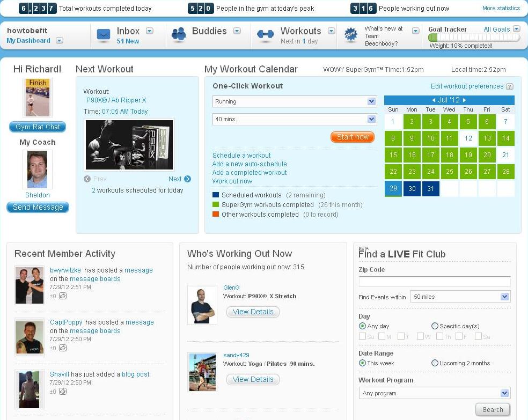Viewport: 528px width, 420px height.
Task: Go to the next month in calendar
Action: 465,100
